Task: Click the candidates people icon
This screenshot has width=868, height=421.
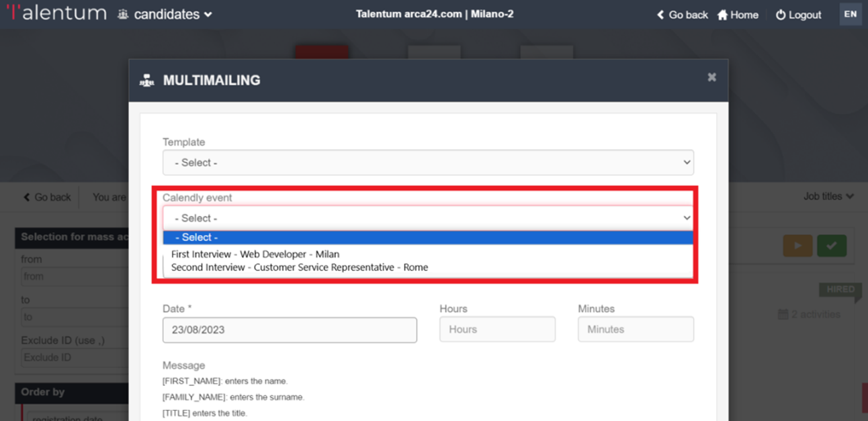Action: (123, 14)
